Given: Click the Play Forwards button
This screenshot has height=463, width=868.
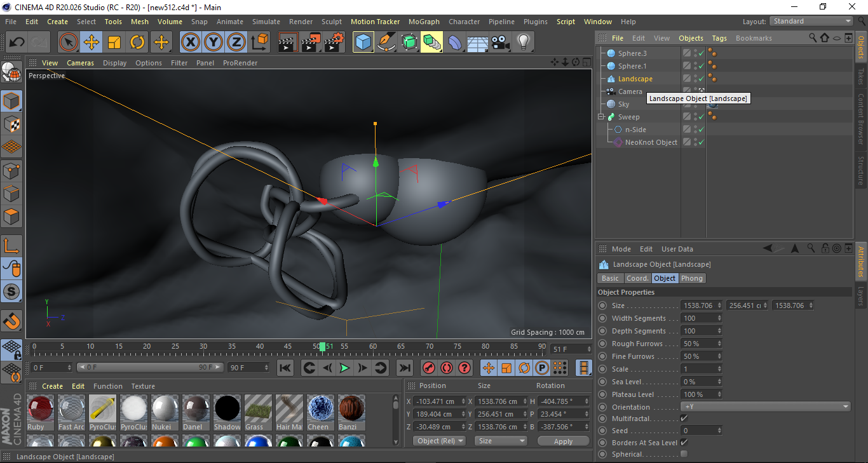Looking at the screenshot, I should 344,368.
